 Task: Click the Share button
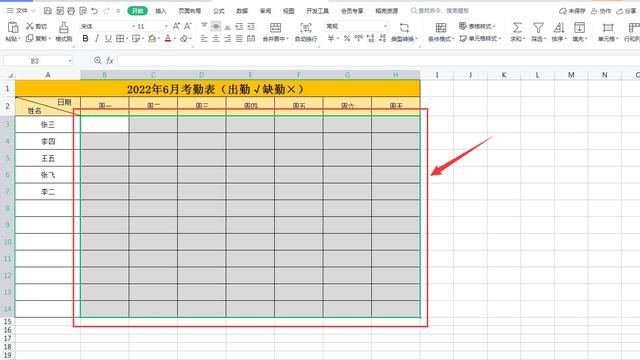point(626,11)
